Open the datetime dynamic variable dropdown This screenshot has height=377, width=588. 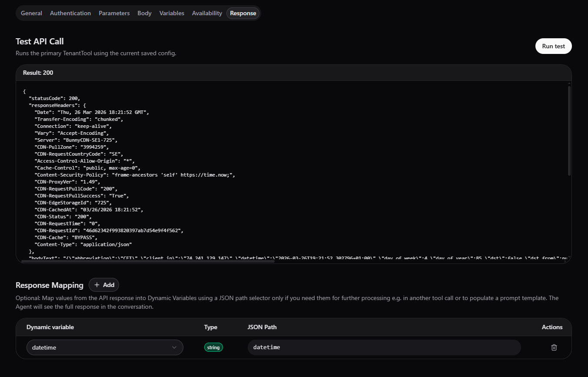click(x=105, y=347)
